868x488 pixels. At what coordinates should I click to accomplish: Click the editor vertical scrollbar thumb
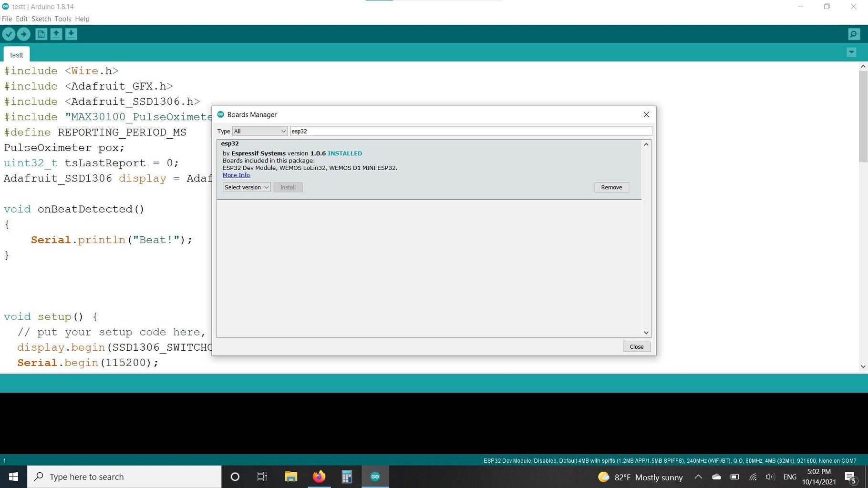click(863, 116)
